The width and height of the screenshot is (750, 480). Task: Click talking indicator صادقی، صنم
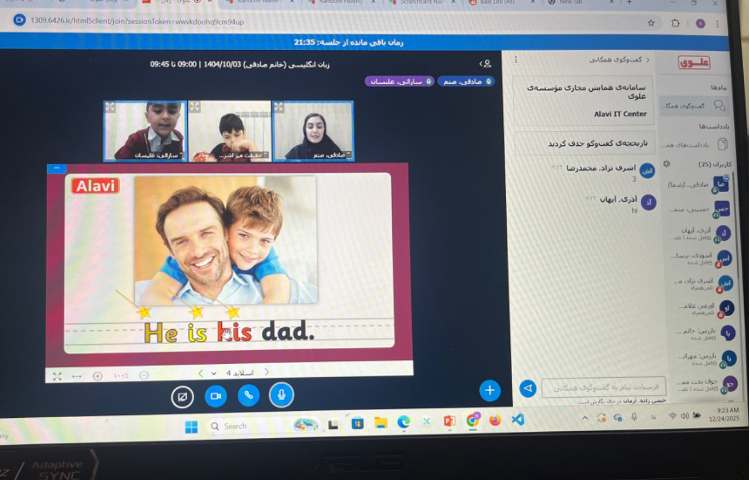pos(465,81)
